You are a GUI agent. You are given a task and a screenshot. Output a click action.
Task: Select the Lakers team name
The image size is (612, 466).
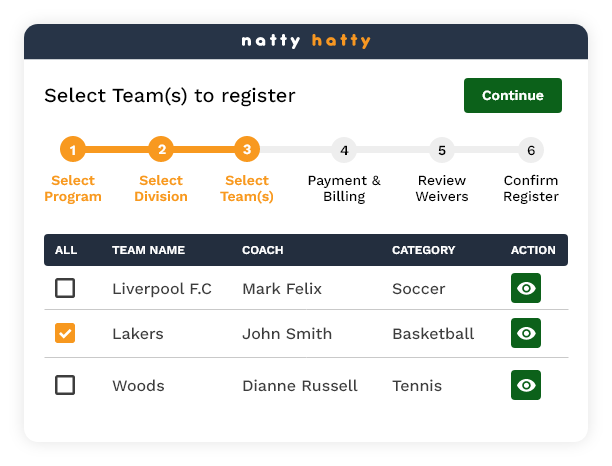[138, 333]
